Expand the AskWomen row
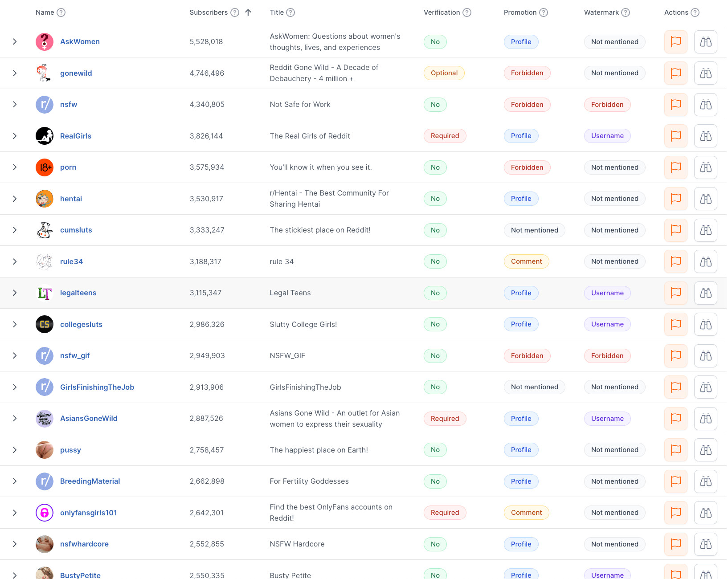728x579 pixels. point(15,42)
